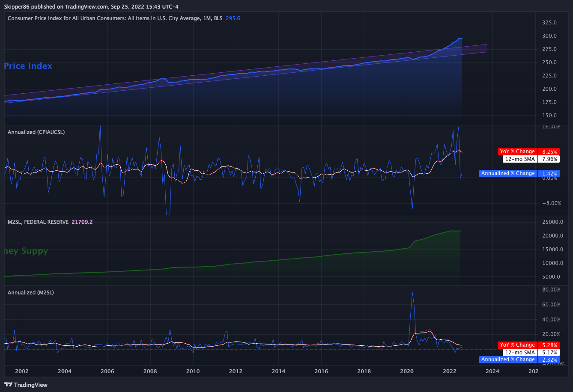
Task: Click the 250.0 price axis label
Action: [x=549, y=62]
